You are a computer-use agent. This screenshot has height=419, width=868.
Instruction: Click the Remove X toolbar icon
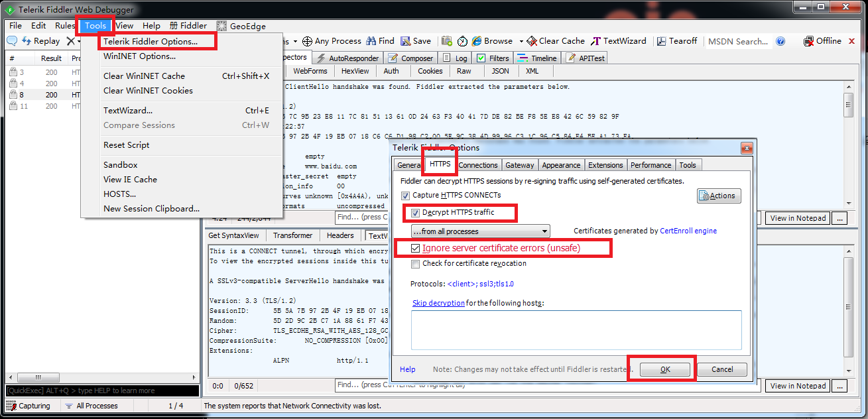tap(70, 41)
